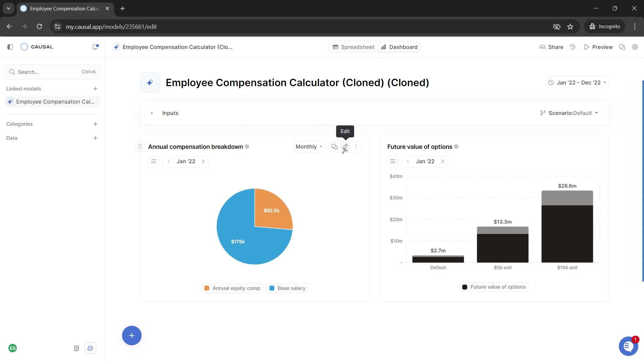Image resolution: width=644 pixels, height=362 pixels.
Task: Click the URL address bar
Action: (x=302, y=26)
